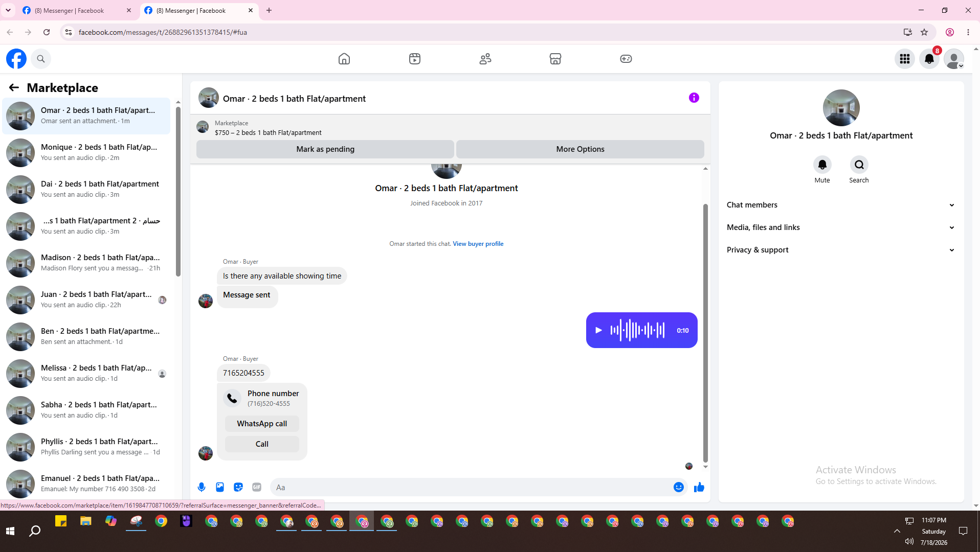Open the tab search dropdown arrow
This screenshot has width=980, height=552.
coord(8,10)
